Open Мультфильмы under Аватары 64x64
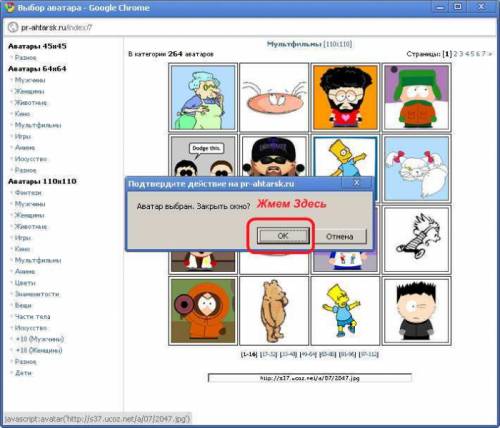The width and height of the screenshot is (500, 428). 38,125
